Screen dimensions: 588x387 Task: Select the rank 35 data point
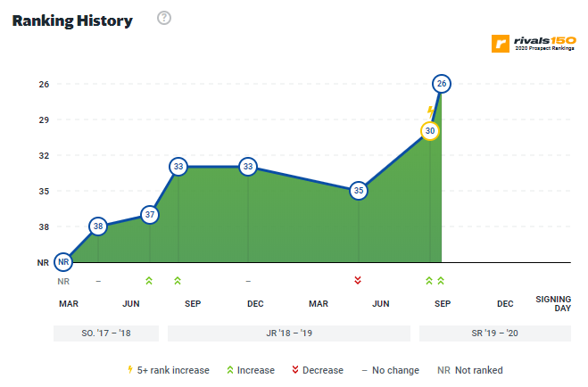click(358, 190)
